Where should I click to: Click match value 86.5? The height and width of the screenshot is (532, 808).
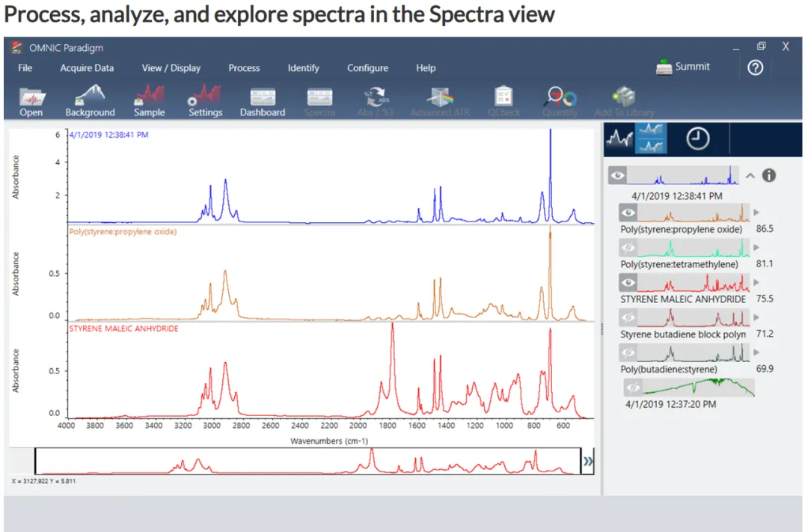click(x=765, y=228)
